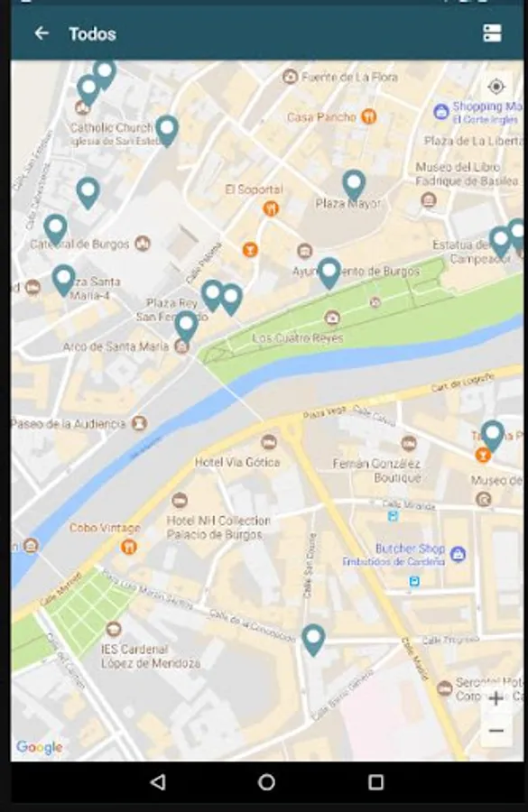
Task: Open Cobo Vintage restaurant marker
Action: [x=128, y=547]
